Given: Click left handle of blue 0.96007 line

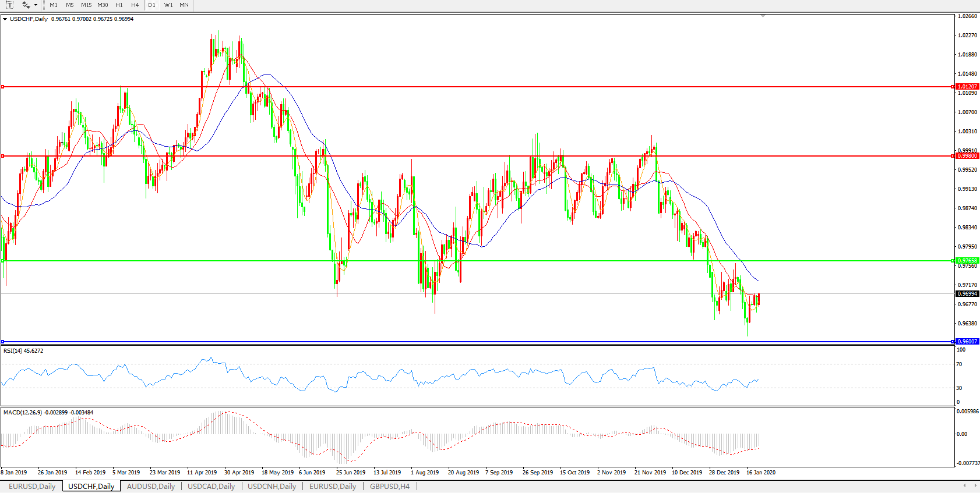Looking at the screenshot, I should click(3, 342).
